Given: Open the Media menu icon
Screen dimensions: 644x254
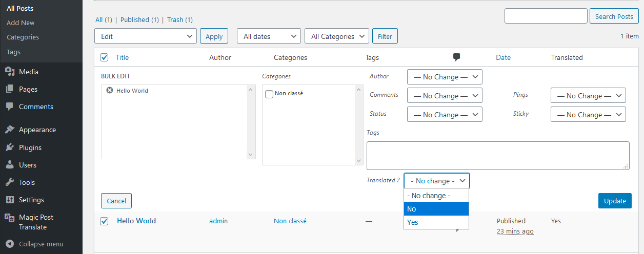Looking at the screenshot, I should point(9,72).
